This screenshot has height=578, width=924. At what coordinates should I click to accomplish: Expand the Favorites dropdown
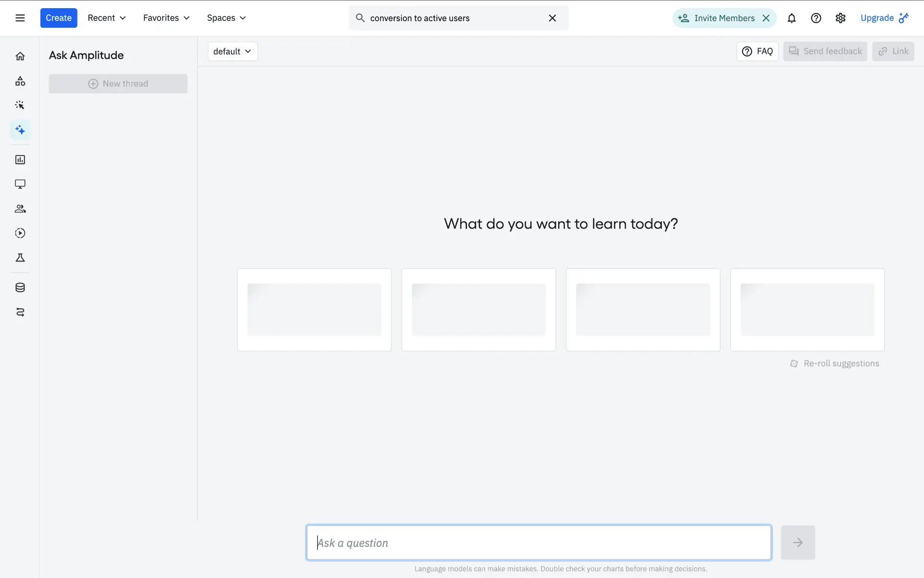pyautogui.click(x=166, y=18)
